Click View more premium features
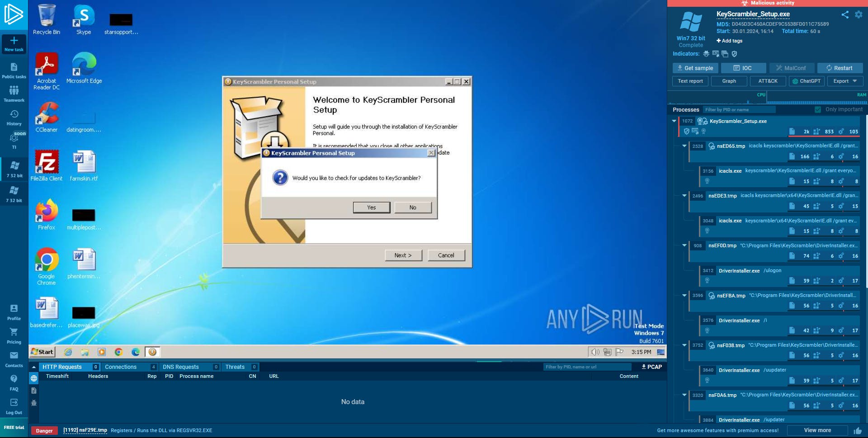The image size is (868, 438). [817, 431]
